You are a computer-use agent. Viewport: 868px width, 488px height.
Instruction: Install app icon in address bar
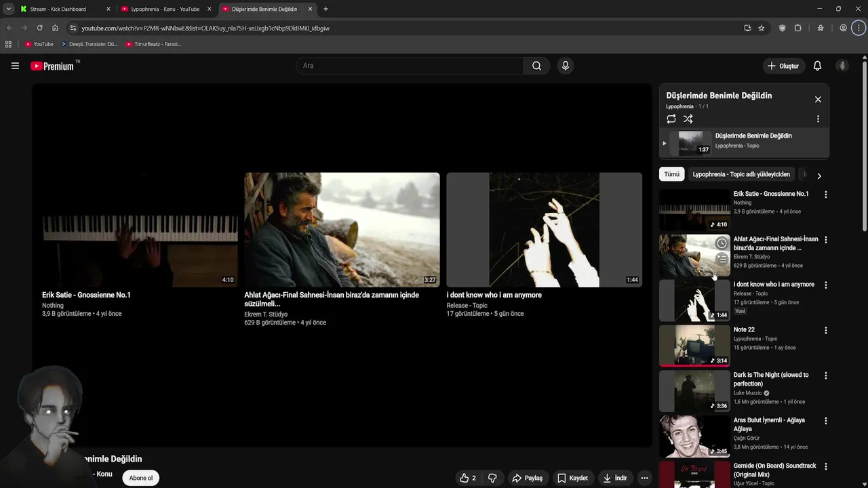pos(747,28)
